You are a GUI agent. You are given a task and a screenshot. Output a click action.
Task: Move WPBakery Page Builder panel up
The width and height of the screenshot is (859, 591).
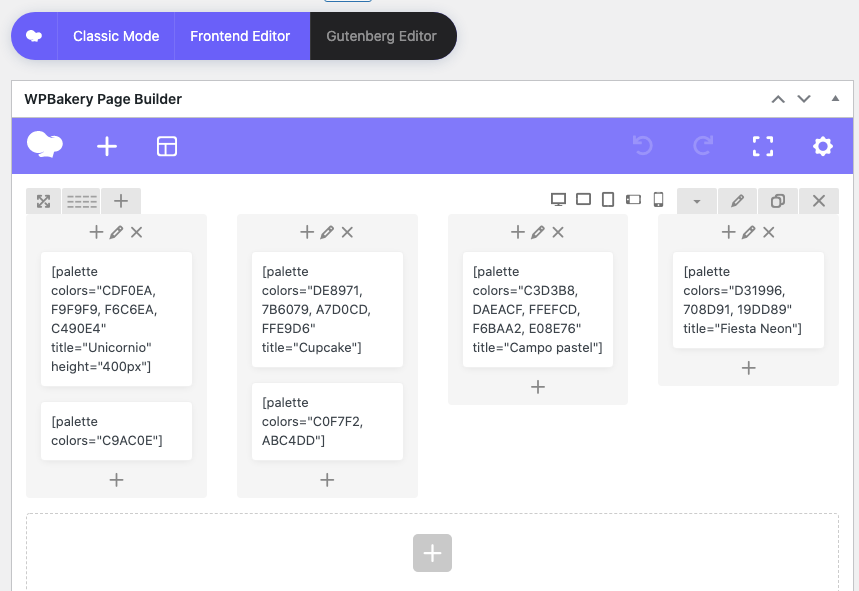click(x=778, y=99)
